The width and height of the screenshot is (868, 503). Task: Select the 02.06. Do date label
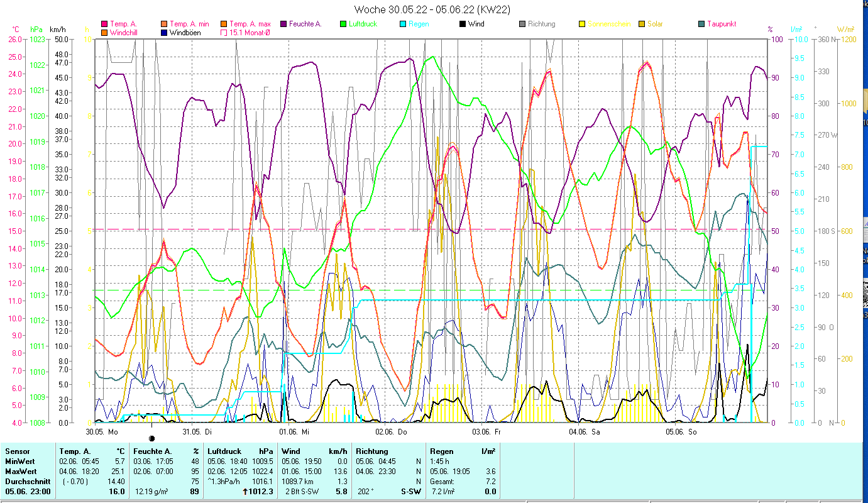pos(391,432)
